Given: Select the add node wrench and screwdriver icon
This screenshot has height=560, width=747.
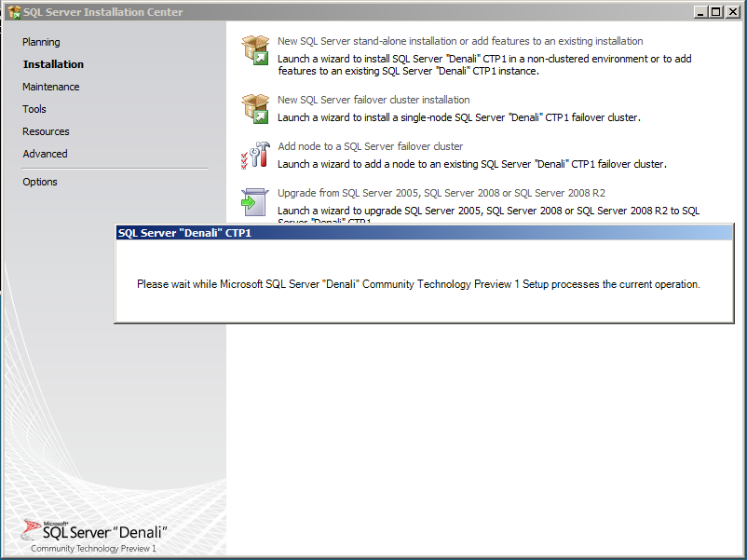Looking at the screenshot, I should pyautogui.click(x=254, y=155).
